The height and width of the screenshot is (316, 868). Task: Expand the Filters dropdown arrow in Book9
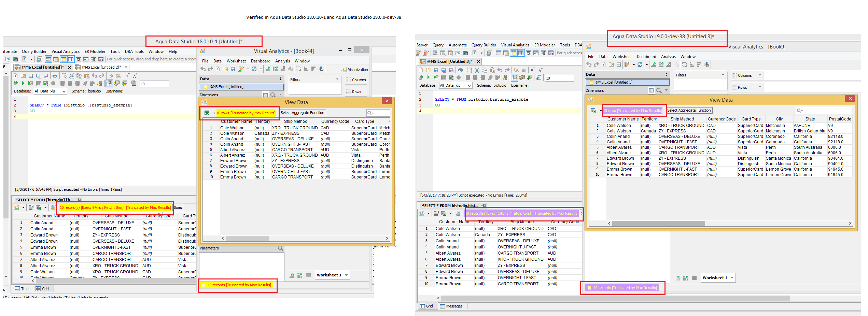click(723, 75)
